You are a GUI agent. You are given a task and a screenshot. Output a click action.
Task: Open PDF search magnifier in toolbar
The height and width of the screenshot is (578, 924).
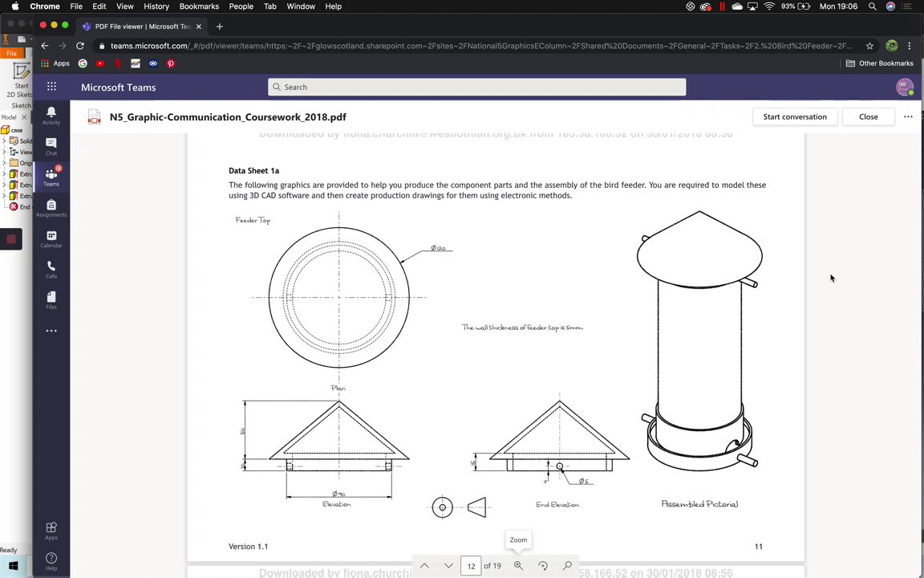(567, 566)
